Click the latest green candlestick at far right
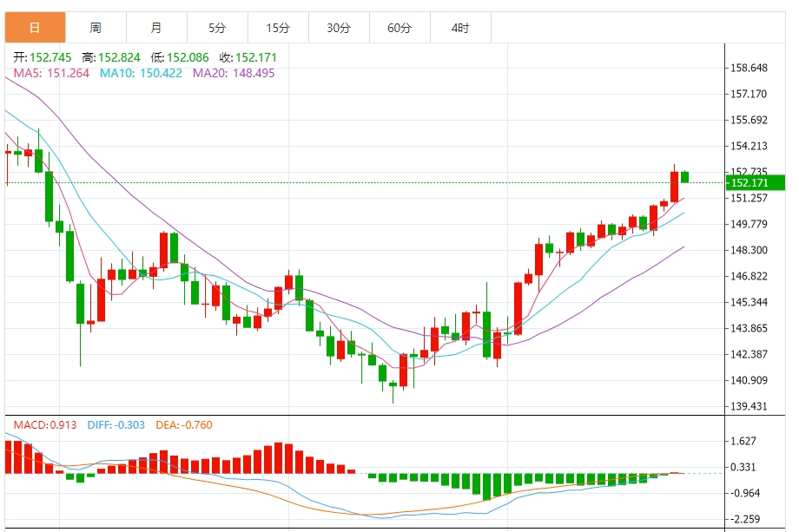Viewport: 799px width, 532px height. (x=685, y=177)
